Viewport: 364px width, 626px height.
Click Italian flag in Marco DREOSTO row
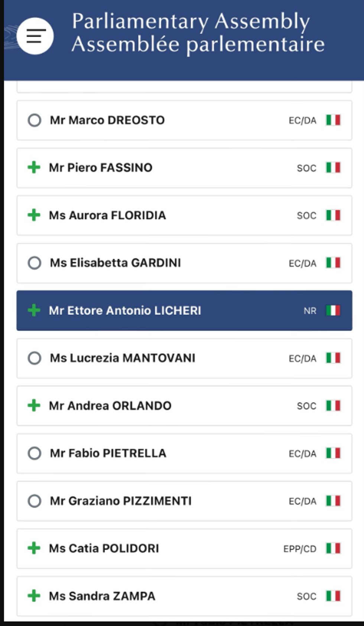coord(333,120)
